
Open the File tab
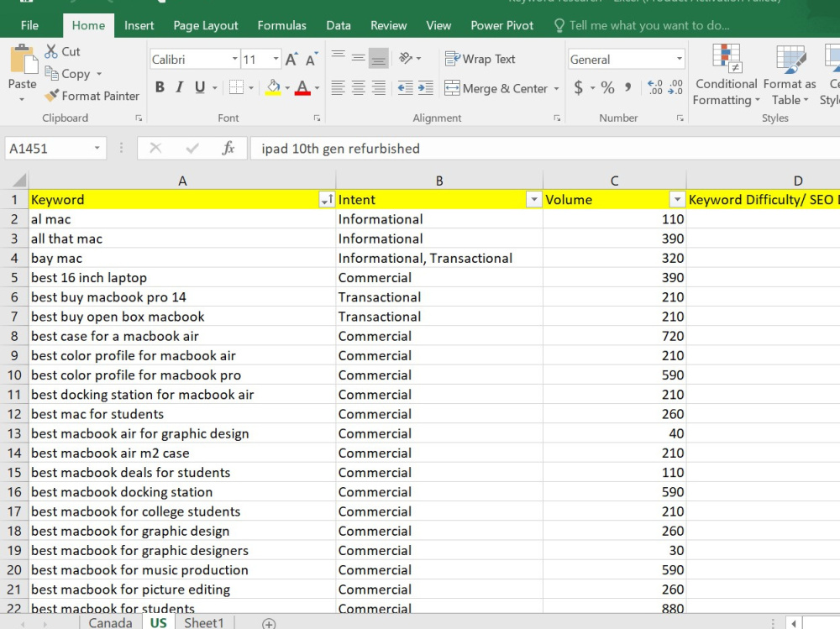tap(29, 25)
